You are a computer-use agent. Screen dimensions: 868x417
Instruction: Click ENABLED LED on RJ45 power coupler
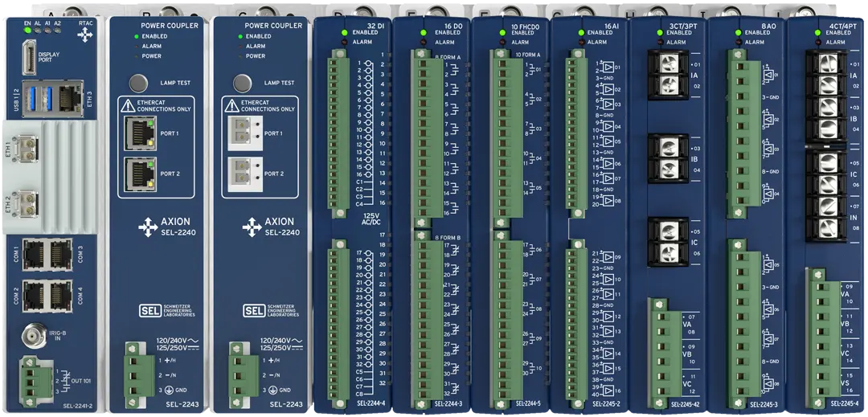click(137, 36)
